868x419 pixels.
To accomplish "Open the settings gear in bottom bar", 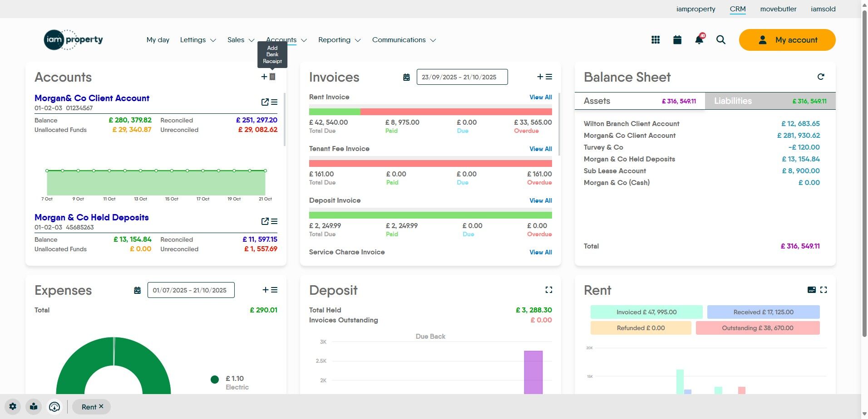I will (13, 407).
